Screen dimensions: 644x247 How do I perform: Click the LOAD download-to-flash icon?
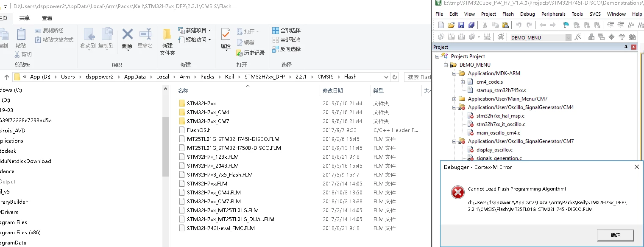coord(501,37)
